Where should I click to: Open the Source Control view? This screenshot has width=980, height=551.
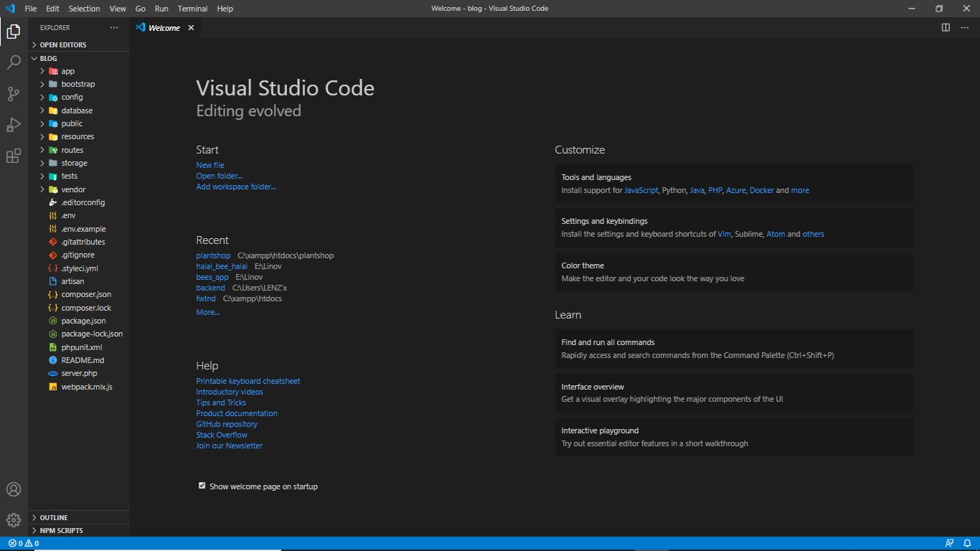(14, 94)
